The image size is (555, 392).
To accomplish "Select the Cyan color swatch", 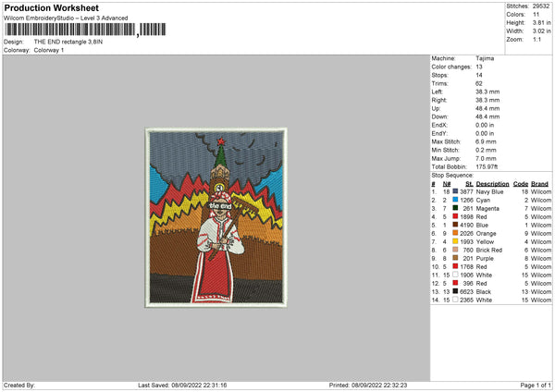I will 455,200.
